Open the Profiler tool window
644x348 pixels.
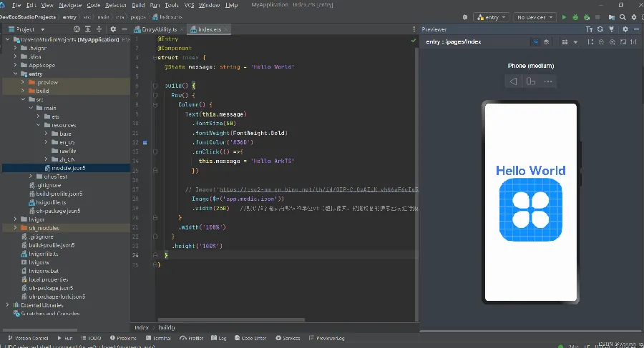click(x=192, y=338)
